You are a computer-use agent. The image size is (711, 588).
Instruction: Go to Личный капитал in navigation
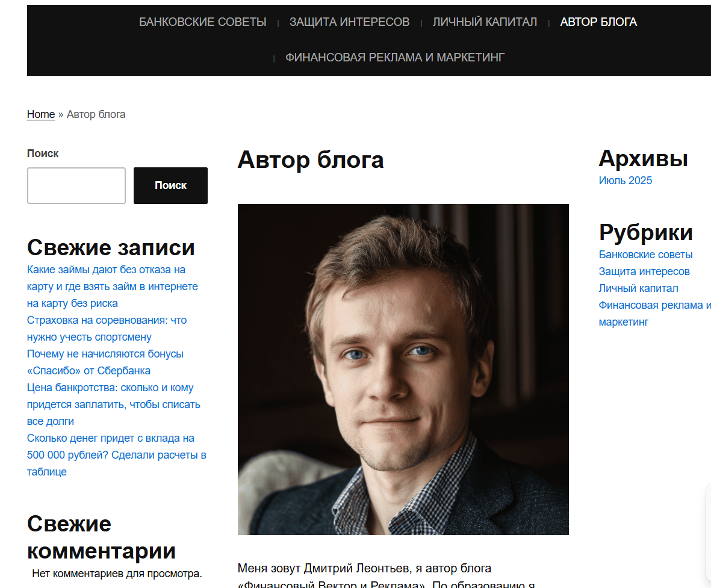(485, 22)
